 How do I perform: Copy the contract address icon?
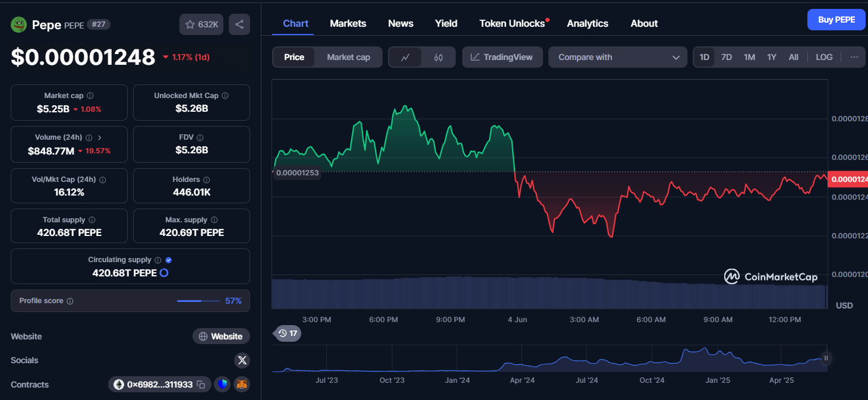[201, 385]
